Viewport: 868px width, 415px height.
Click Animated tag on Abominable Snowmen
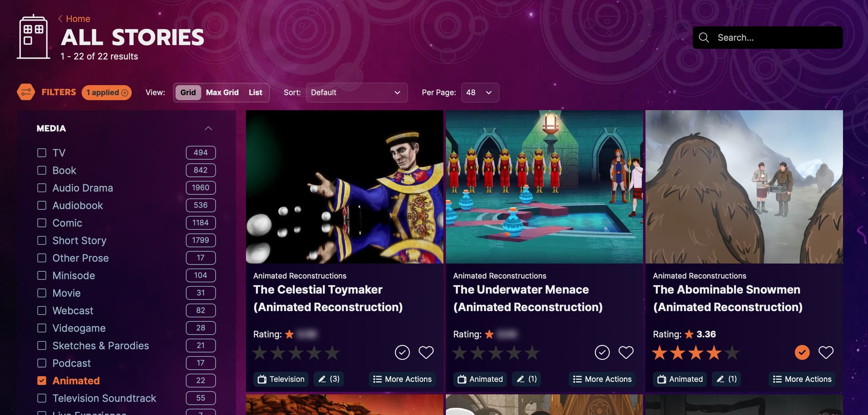pyautogui.click(x=680, y=379)
